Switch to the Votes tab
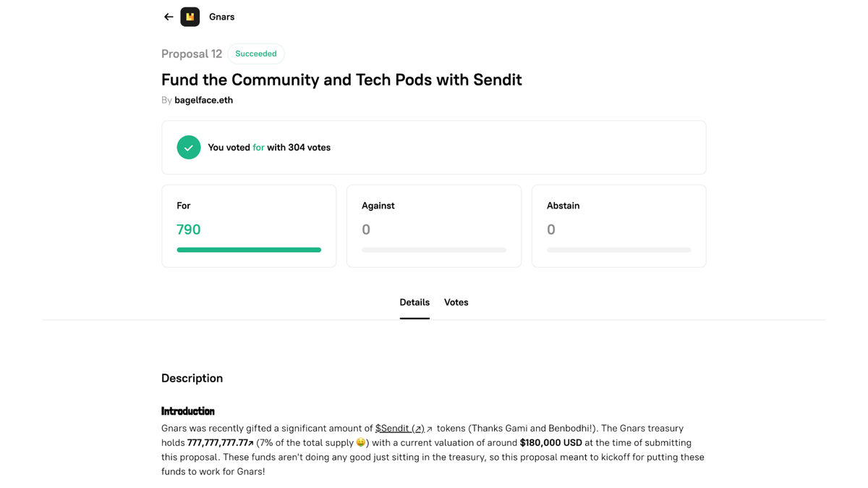Viewport: 868px width, 488px height. 456,303
